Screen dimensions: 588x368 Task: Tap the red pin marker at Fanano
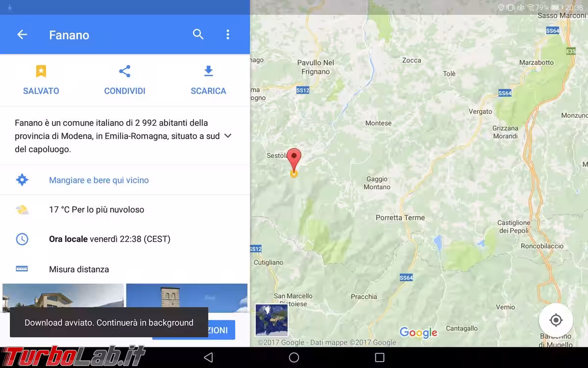tap(294, 159)
